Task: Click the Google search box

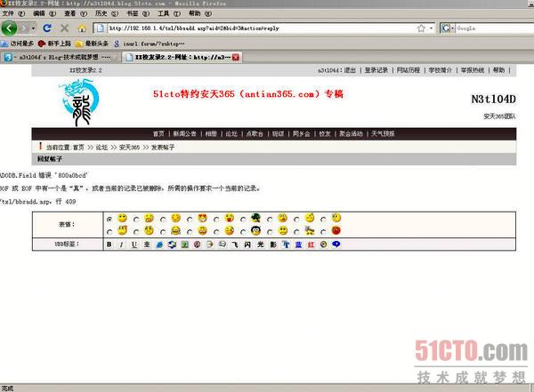Action: 495,28
